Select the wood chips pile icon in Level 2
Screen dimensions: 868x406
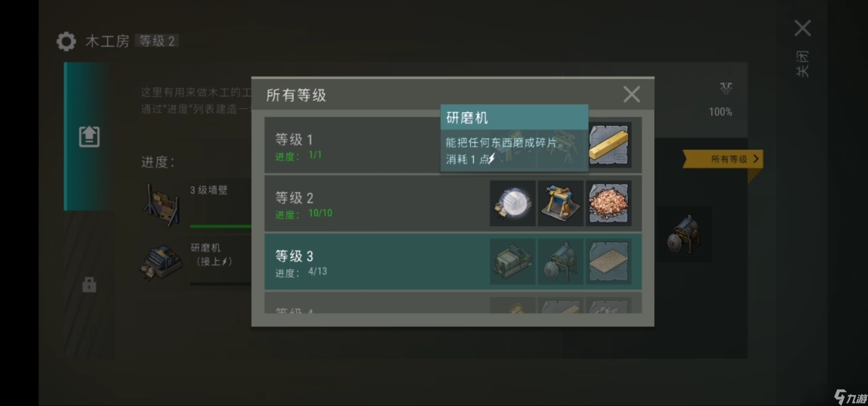[608, 203]
